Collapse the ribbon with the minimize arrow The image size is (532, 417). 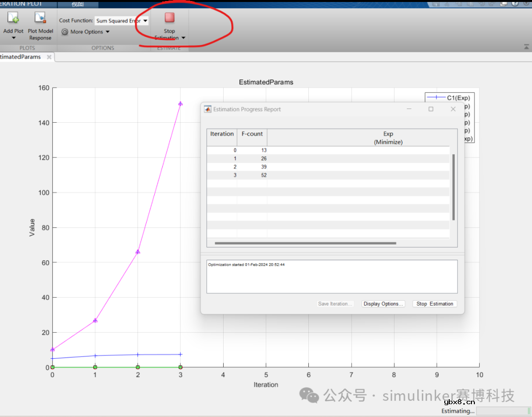coord(526,46)
